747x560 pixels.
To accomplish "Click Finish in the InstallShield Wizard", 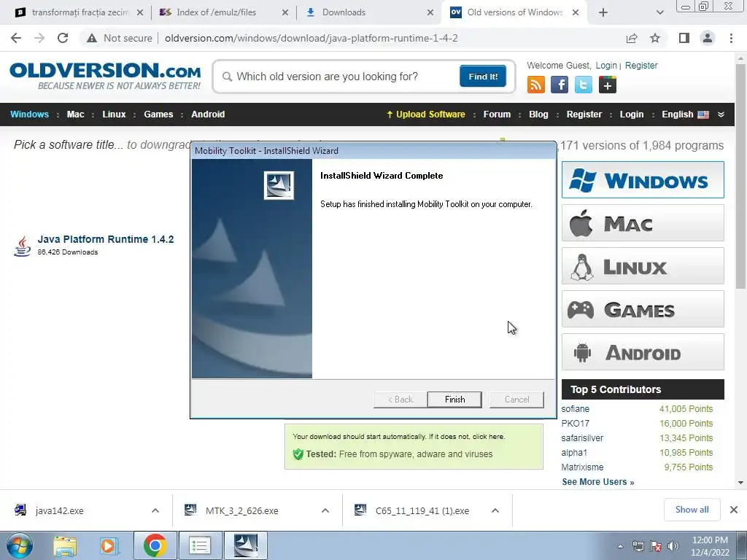I will (454, 400).
